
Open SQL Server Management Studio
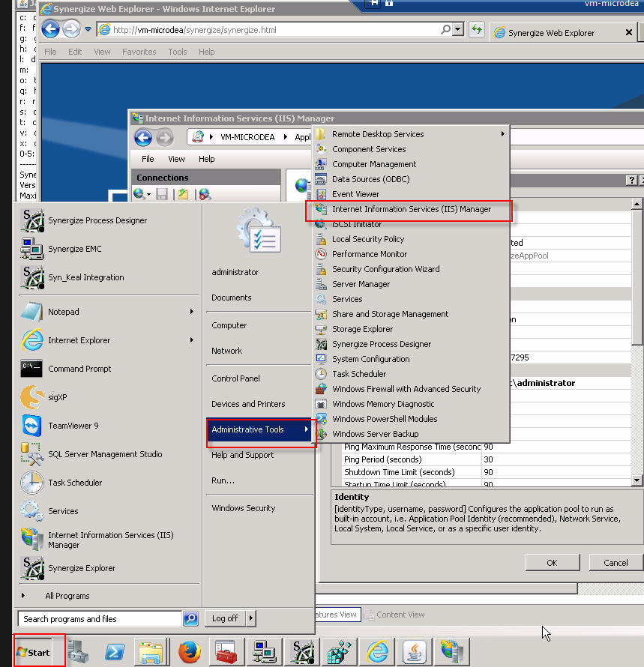tap(91, 454)
